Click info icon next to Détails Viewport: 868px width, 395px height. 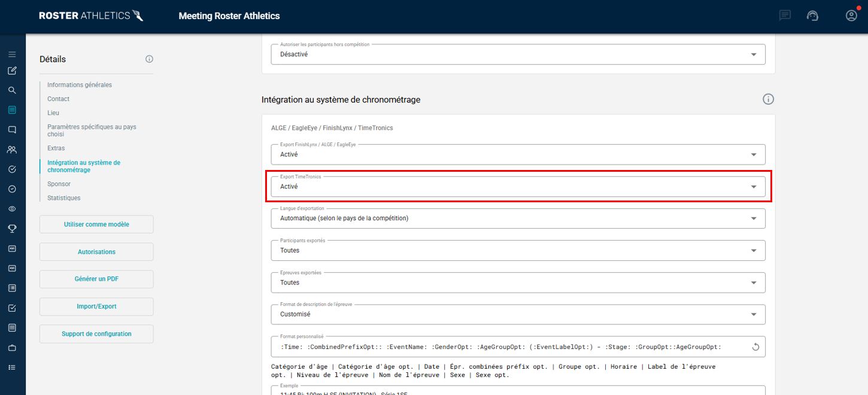(x=150, y=59)
